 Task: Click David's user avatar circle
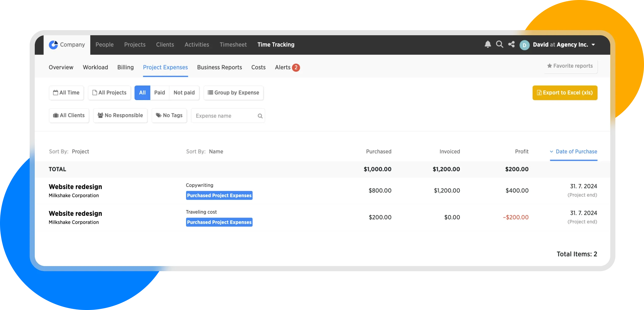[524, 45]
